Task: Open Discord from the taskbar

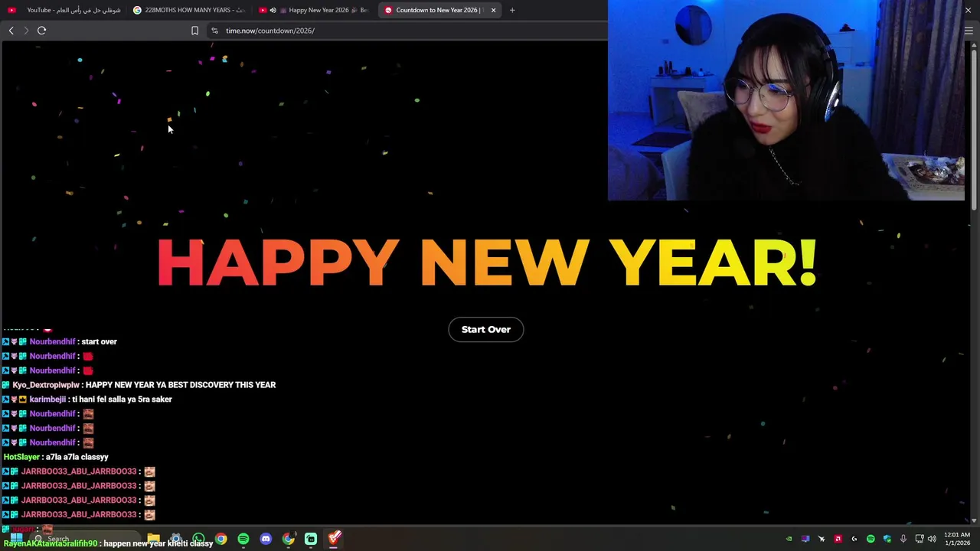Action: click(266, 539)
